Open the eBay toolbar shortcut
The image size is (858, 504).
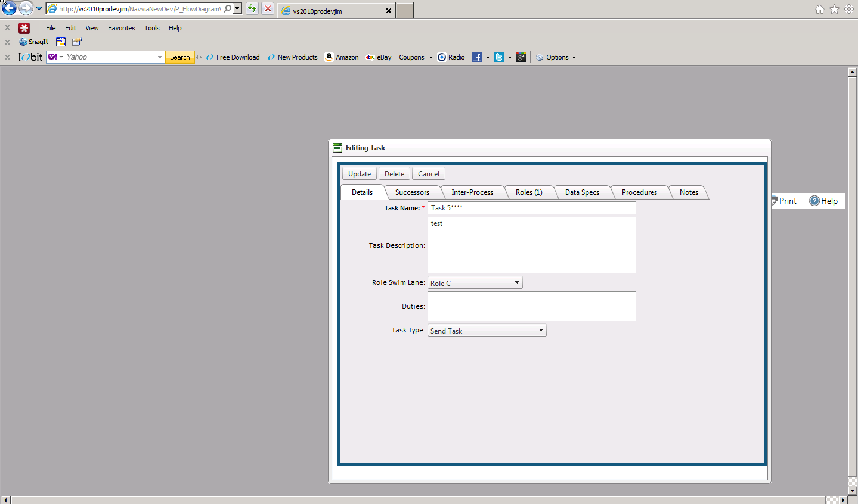(x=379, y=57)
